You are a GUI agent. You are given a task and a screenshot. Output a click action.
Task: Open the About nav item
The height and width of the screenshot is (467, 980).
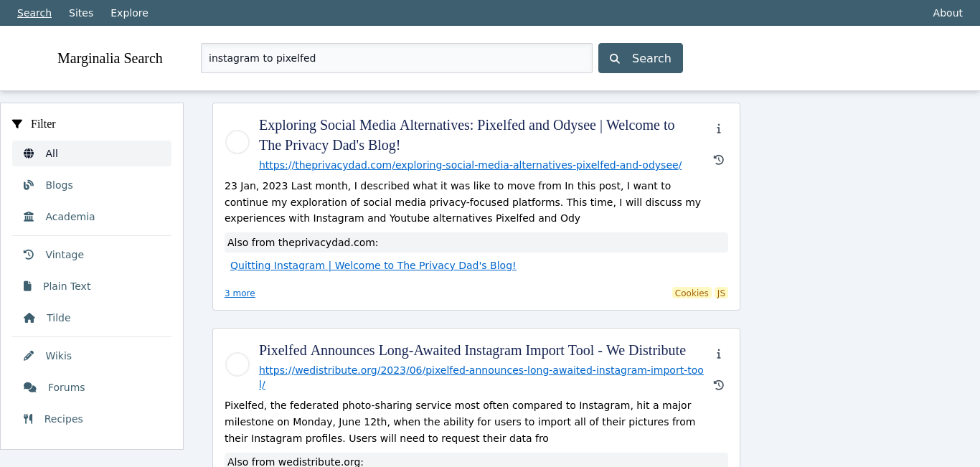click(x=948, y=13)
